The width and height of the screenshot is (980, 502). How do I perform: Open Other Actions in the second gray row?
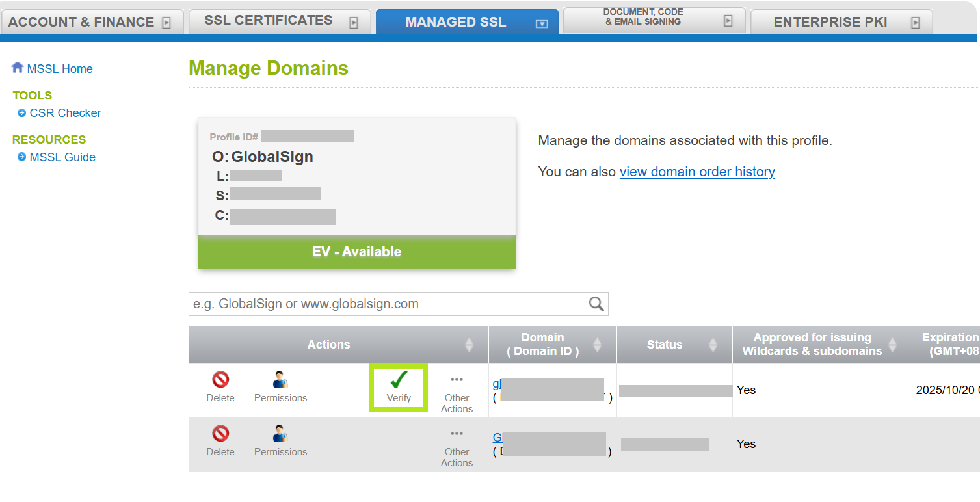[457, 448]
